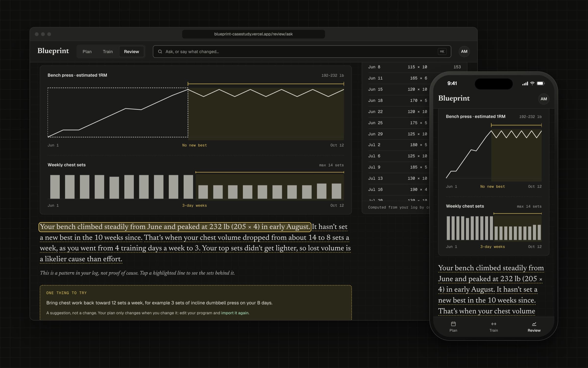Click the '192–232 lb' range label on desktop
588x368 pixels.
pos(332,75)
